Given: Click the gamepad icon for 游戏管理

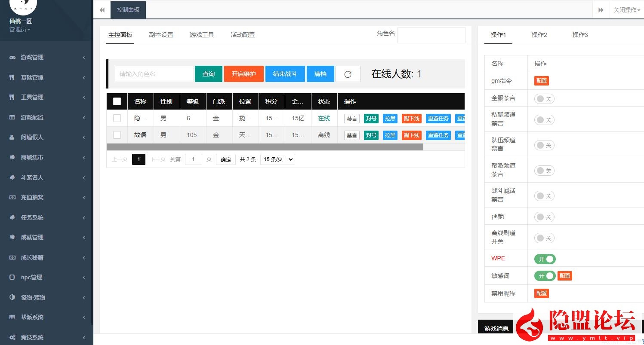Looking at the screenshot, I should [x=12, y=57].
